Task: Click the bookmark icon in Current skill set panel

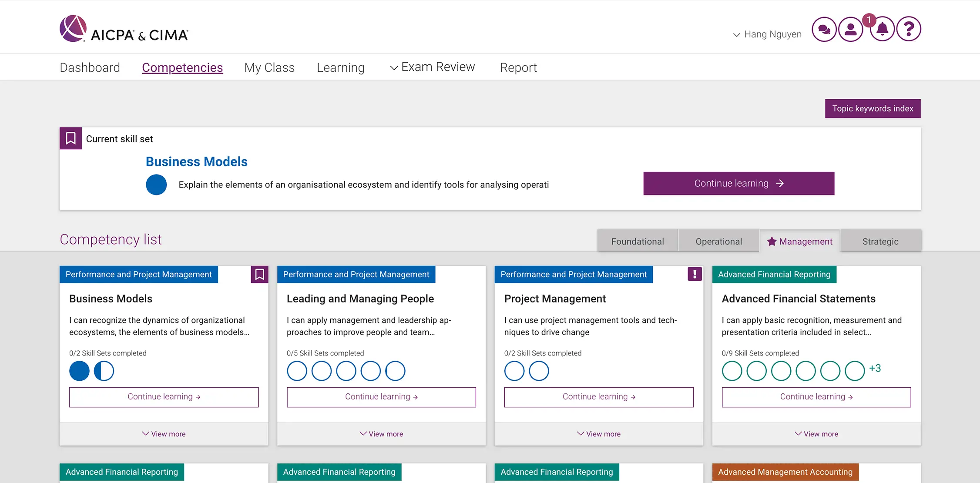Action: click(70, 138)
